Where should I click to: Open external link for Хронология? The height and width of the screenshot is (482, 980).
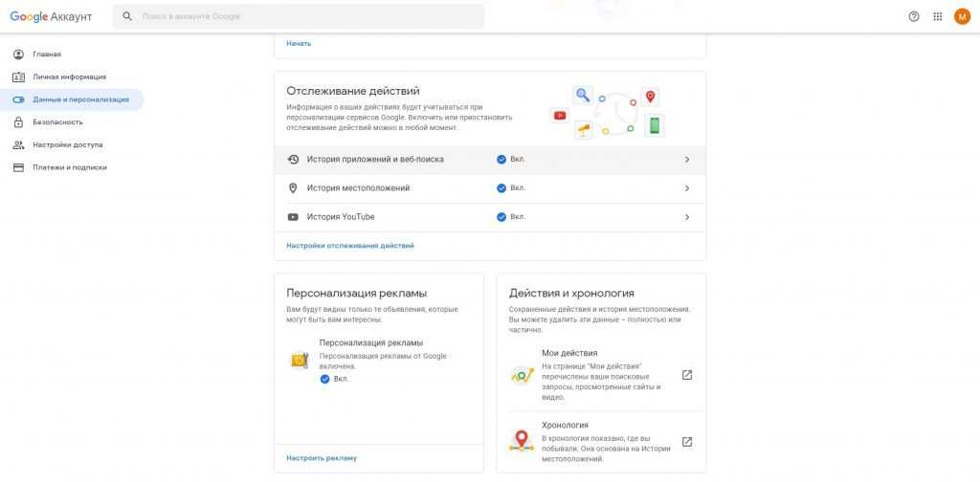[686, 442]
